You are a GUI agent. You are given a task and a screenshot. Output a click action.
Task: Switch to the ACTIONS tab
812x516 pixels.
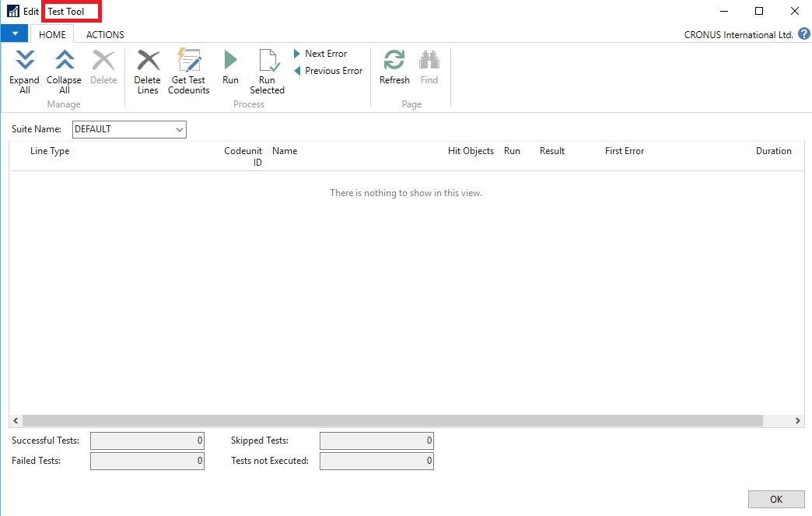(x=105, y=35)
